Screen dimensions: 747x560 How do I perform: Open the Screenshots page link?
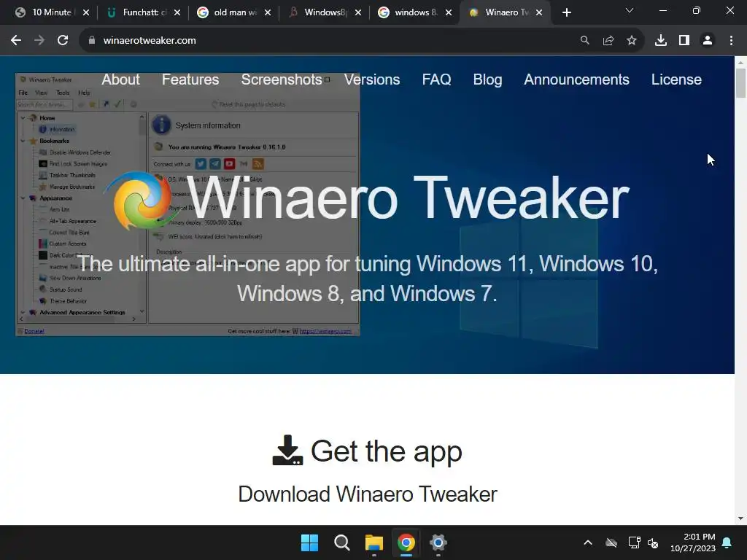tap(282, 79)
